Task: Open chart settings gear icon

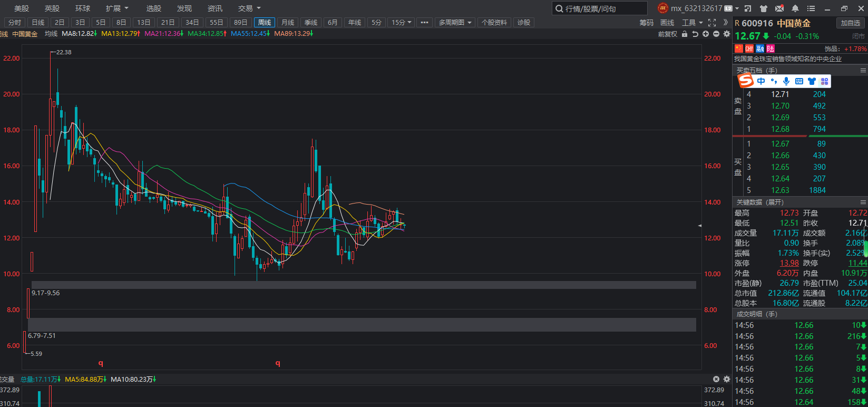Action: click(727, 34)
